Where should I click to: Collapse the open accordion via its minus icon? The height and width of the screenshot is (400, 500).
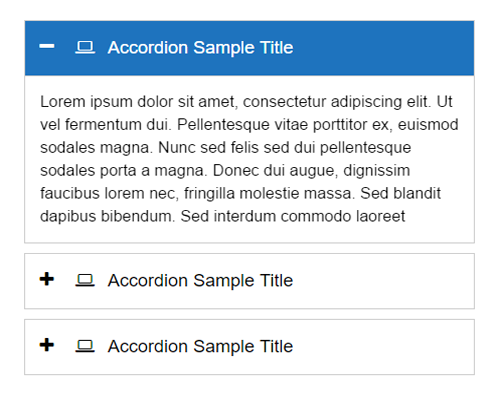tap(47, 46)
